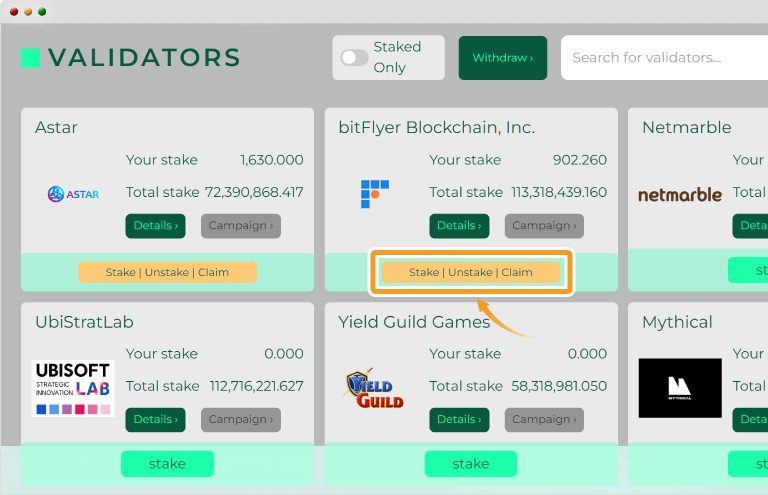Open Astar Details
Image resolution: width=768 pixels, height=495 pixels.
click(x=155, y=226)
